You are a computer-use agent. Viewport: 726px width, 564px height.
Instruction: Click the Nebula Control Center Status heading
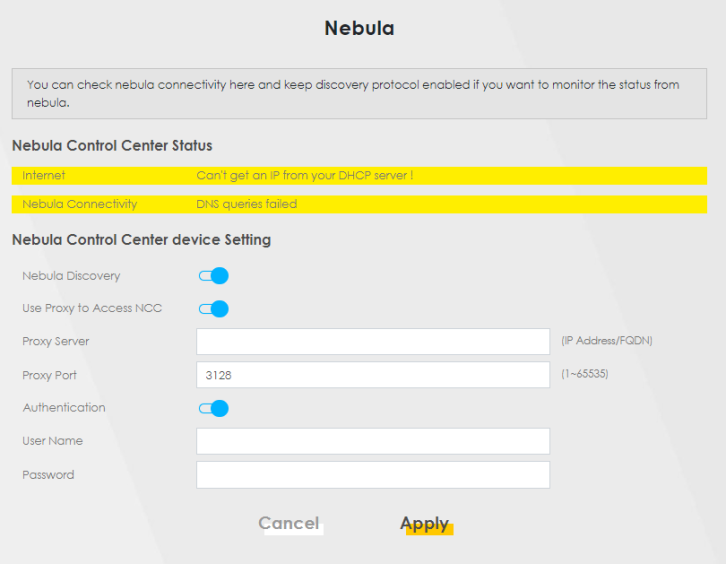coord(112,146)
